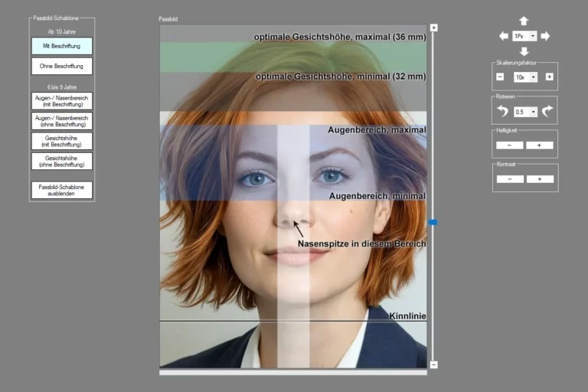Image resolution: width=588 pixels, height=392 pixels.
Task: Rotate the image counterclockwise
Action: [x=502, y=112]
